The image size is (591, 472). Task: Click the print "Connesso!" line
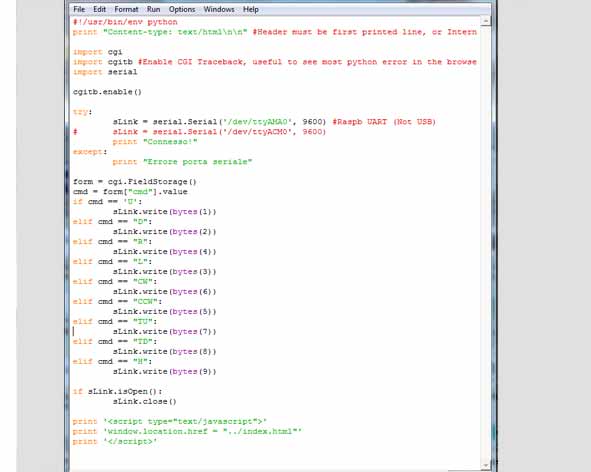pyautogui.click(x=155, y=142)
